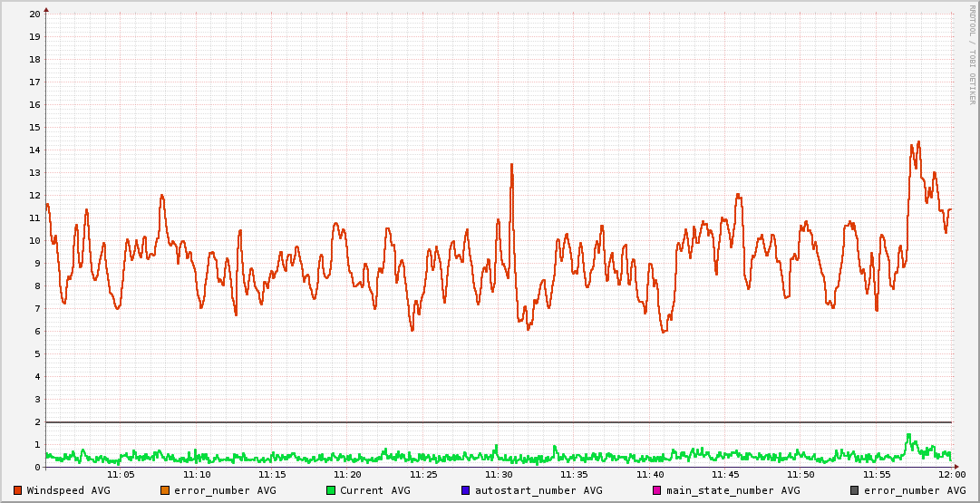Viewport: 980px width, 503px height.
Task: Click the magenta main_state_number AVG legend swatch
Action: point(657,490)
